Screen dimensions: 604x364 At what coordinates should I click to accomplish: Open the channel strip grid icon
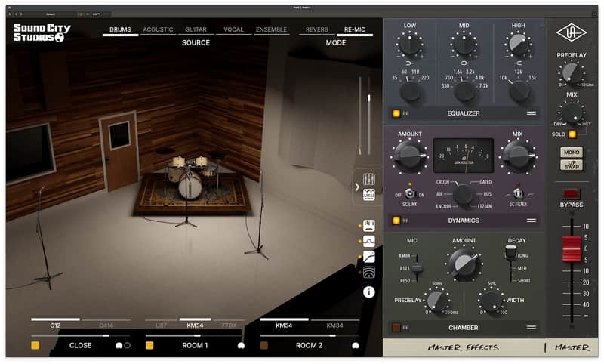tap(369, 195)
